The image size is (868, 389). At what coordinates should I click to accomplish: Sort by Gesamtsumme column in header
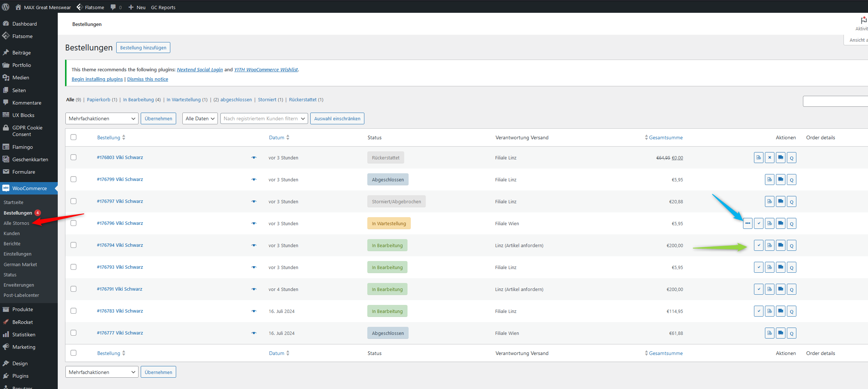coord(664,137)
